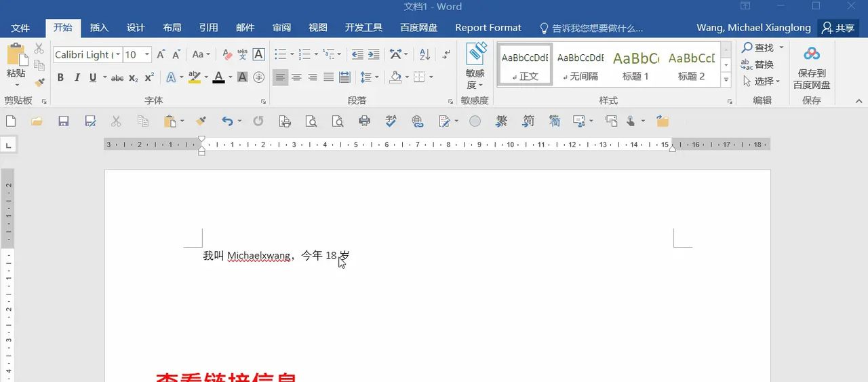Click the Copy icon in ribbon clipboard group

39,65
